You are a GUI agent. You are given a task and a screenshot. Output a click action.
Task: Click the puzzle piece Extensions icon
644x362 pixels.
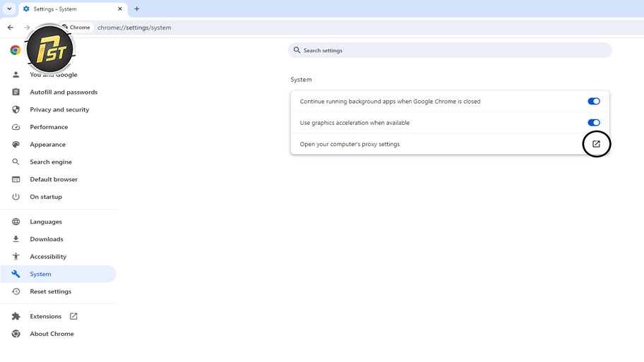[16, 316]
